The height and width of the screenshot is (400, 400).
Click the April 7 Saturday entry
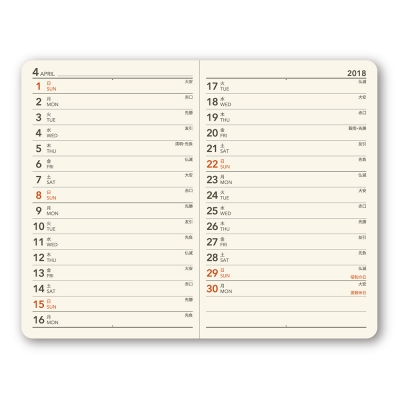pos(113,180)
